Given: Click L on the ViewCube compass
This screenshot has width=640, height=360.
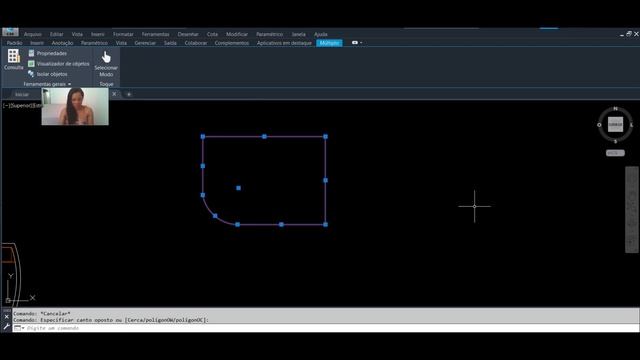Looking at the screenshot, I should tap(631, 125).
